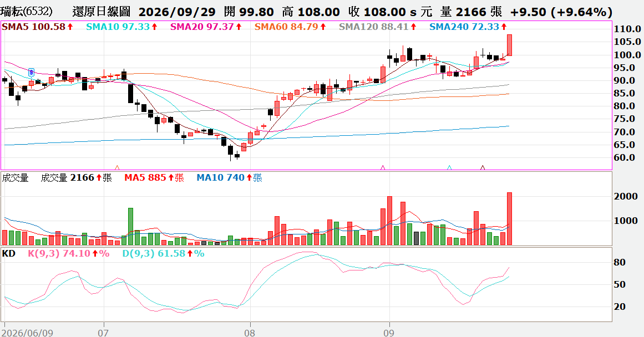Select the SMA120 88.41 legend label
644x337 pixels.
[x=377, y=27]
